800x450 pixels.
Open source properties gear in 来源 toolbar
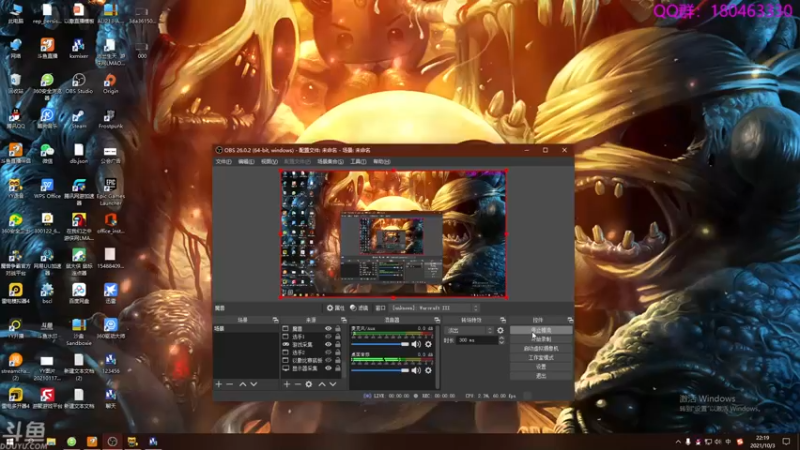[x=309, y=384]
